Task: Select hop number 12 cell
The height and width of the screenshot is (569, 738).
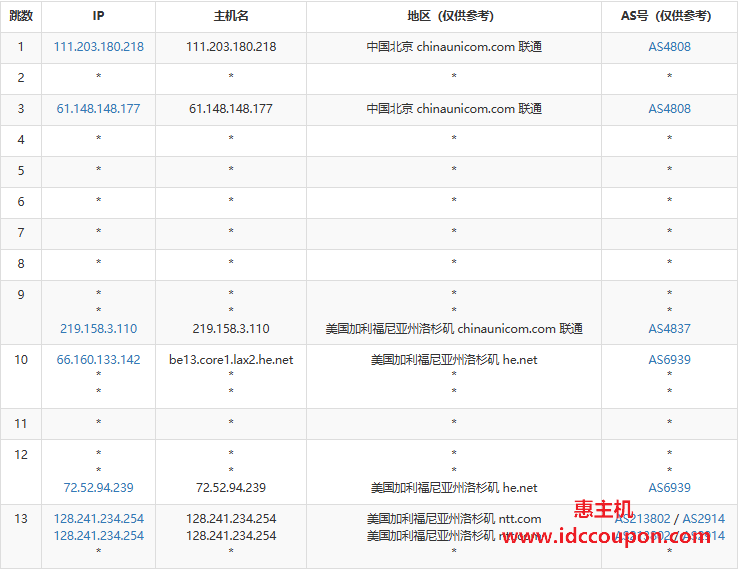Action: pos(21,472)
